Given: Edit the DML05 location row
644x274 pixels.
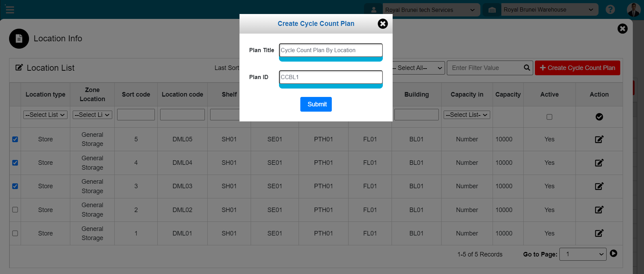Looking at the screenshot, I should [x=599, y=139].
